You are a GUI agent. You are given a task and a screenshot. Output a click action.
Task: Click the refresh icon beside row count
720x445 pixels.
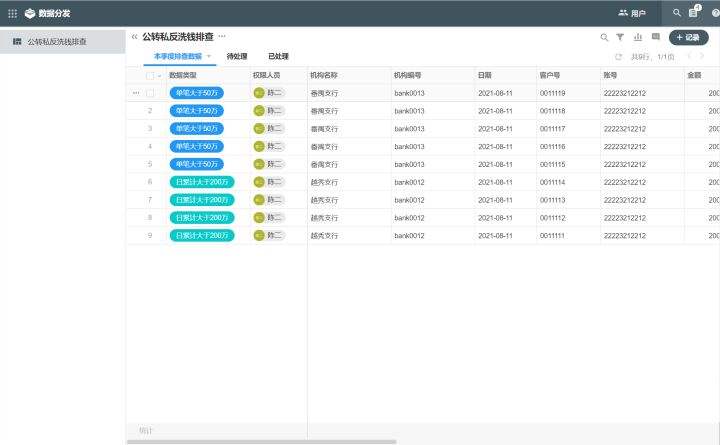(x=619, y=57)
